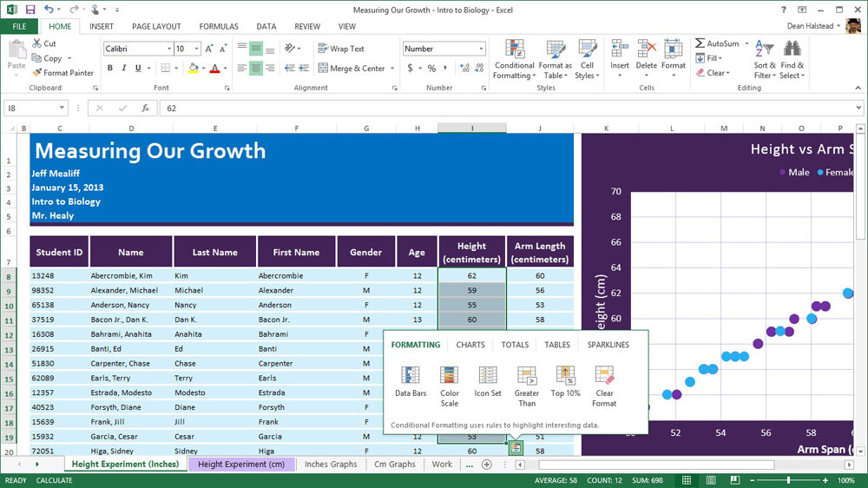Image resolution: width=868 pixels, height=488 pixels.
Task: Toggle Bold formatting
Action: (110, 68)
